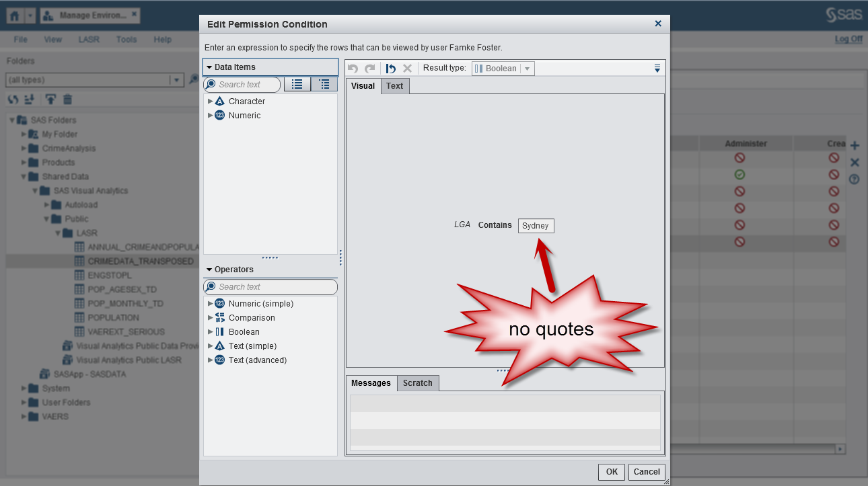Click the trash icon in the Folders toolbar
This screenshot has width=868, height=486.
(67, 99)
